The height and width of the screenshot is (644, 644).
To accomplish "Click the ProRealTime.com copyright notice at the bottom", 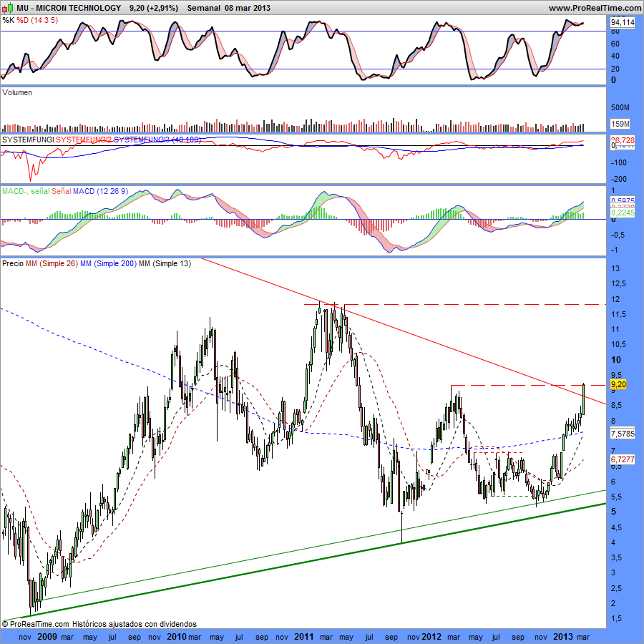I will [99, 624].
